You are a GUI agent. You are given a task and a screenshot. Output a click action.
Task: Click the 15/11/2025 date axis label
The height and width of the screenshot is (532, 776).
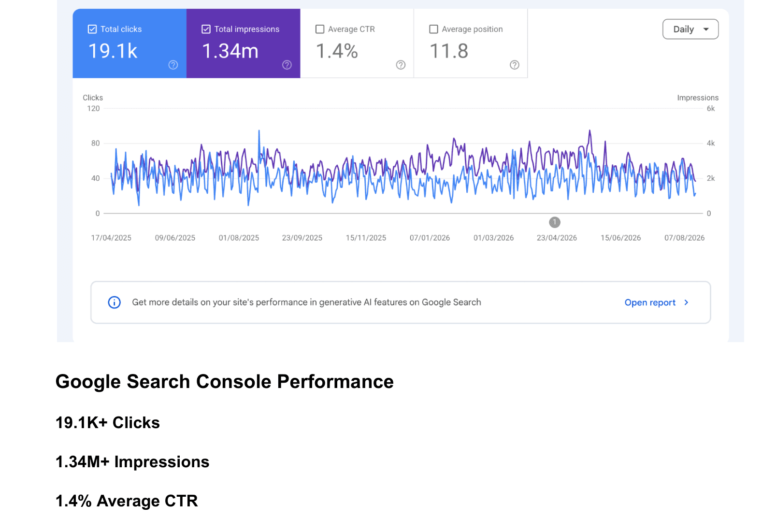click(366, 238)
